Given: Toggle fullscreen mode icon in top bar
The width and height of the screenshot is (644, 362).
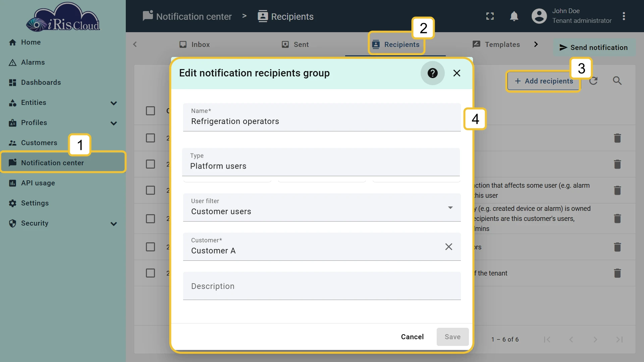Looking at the screenshot, I should point(490,16).
